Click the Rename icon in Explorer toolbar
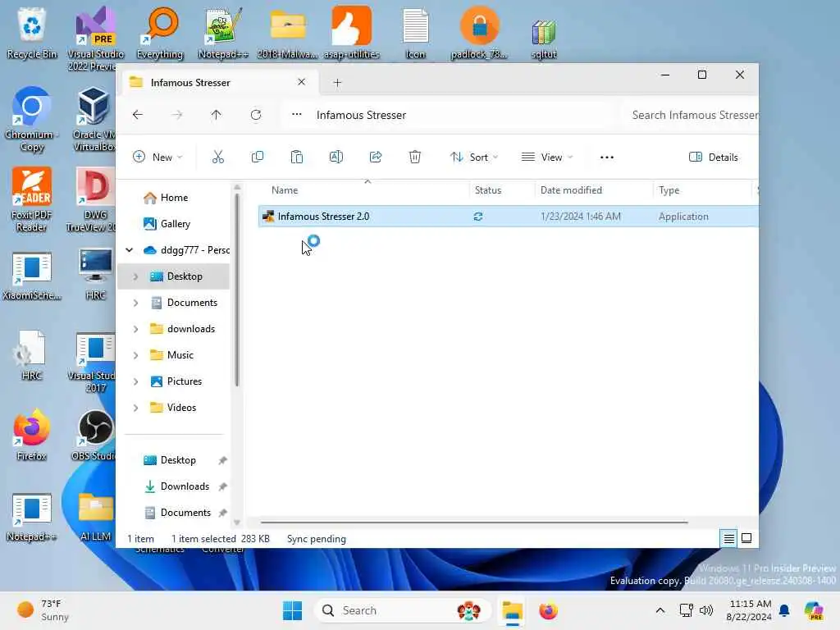Image resolution: width=840 pixels, height=630 pixels. point(336,157)
